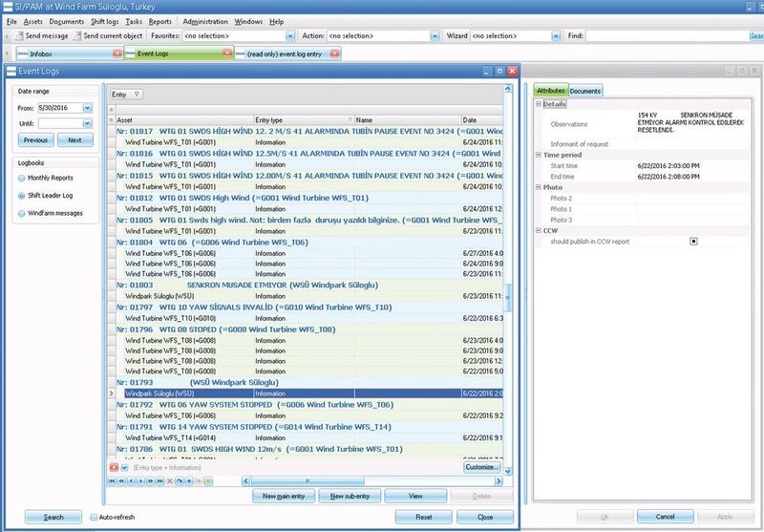Remove the Entry type filter via red X
The width and height of the screenshot is (764, 532).
pos(114,467)
